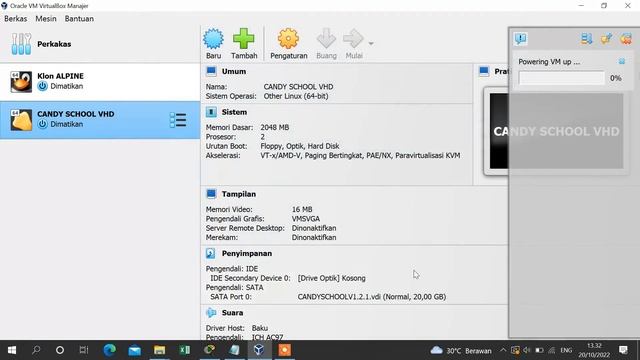Click the Suara section speaker icon
This screenshot has height=360, width=640.
point(211,313)
